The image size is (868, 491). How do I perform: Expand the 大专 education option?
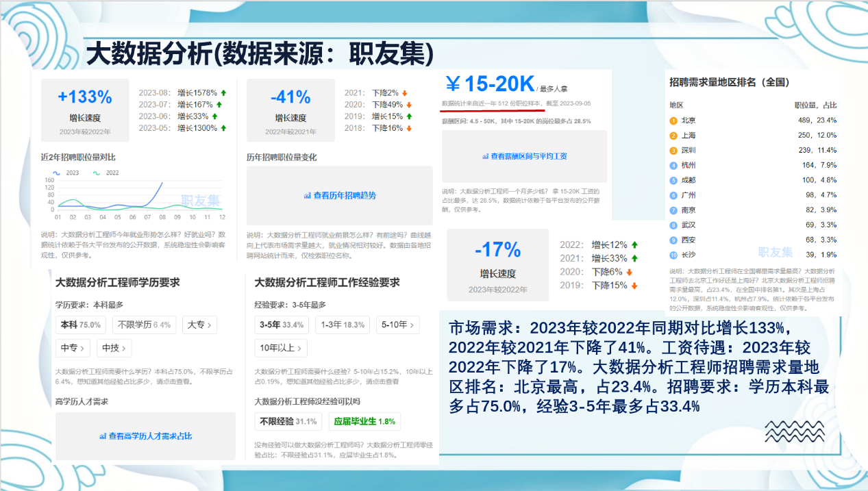199,325
